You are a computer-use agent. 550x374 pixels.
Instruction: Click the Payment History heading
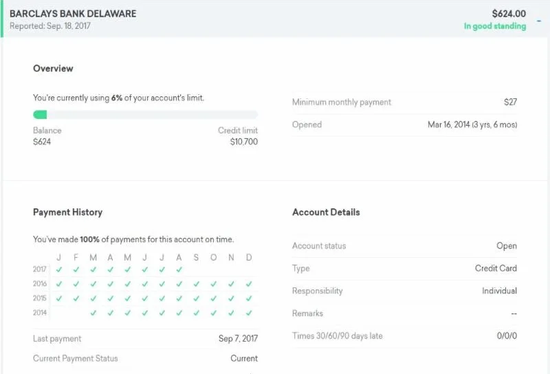(68, 212)
